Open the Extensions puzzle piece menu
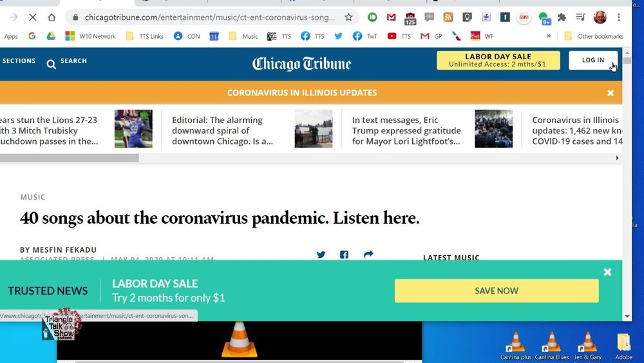644x363 pixels. [562, 17]
